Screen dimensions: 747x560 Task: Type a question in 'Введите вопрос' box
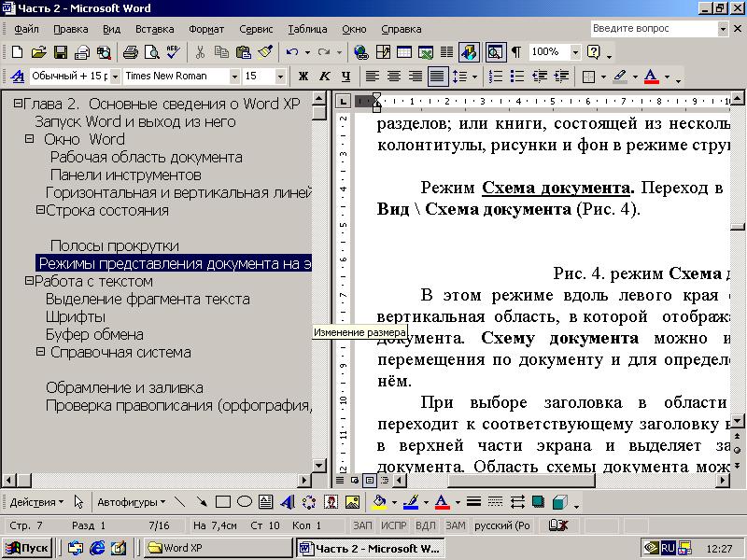654,29
